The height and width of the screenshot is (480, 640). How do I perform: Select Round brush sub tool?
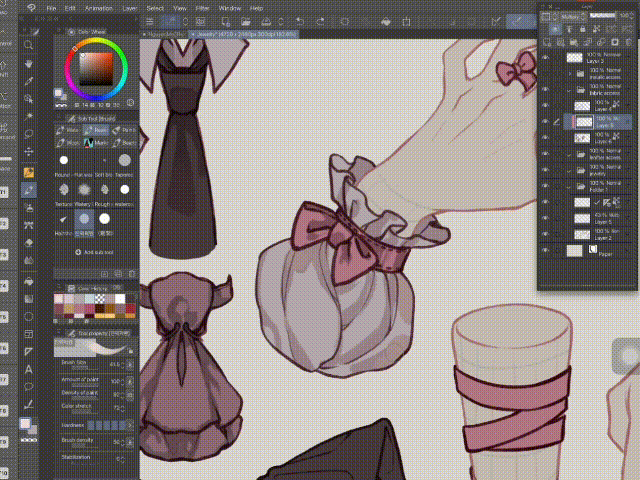64,164
